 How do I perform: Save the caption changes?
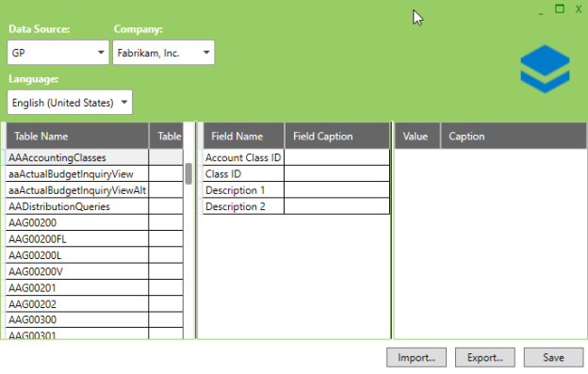pos(553,357)
